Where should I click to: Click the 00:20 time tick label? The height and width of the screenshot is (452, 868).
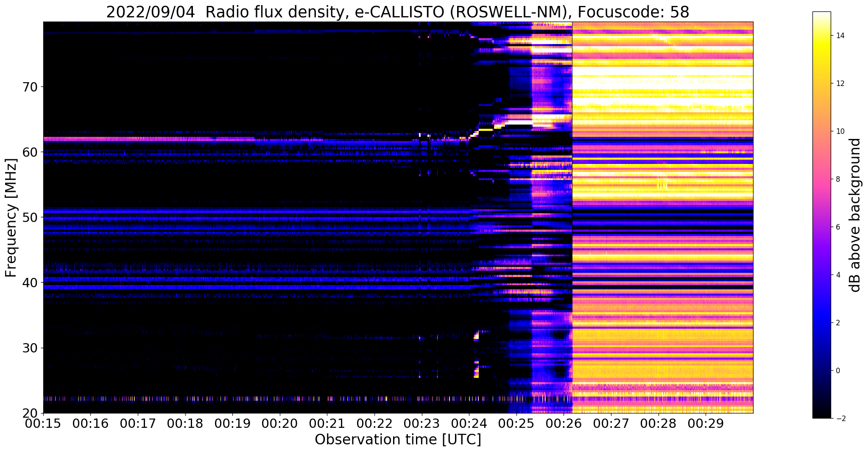(x=280, y=424)
